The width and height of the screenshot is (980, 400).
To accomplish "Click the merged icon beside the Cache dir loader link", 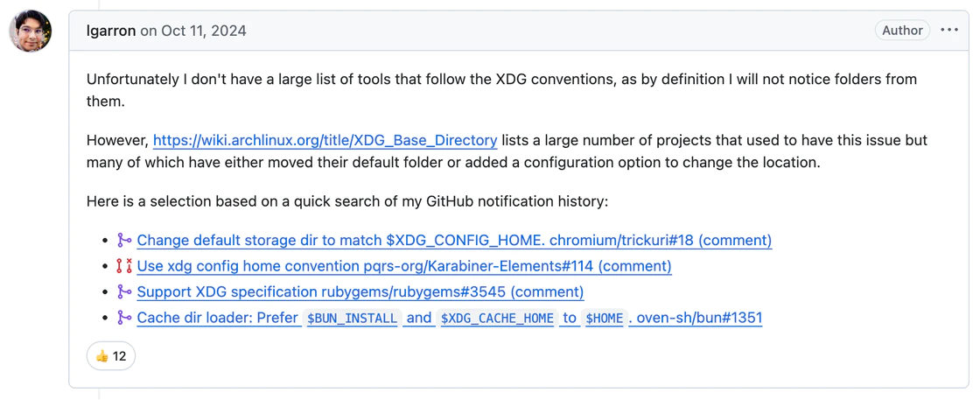I will tap(124, 318).
